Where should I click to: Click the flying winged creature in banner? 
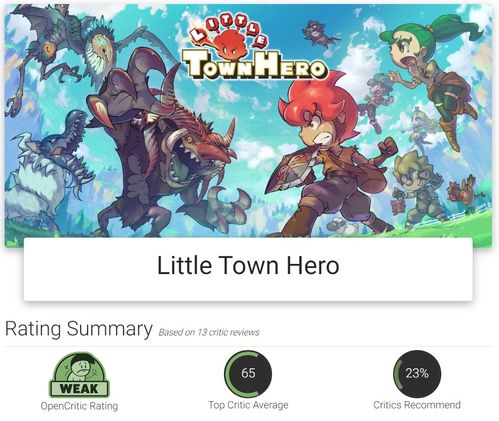(x=67, y=50)
